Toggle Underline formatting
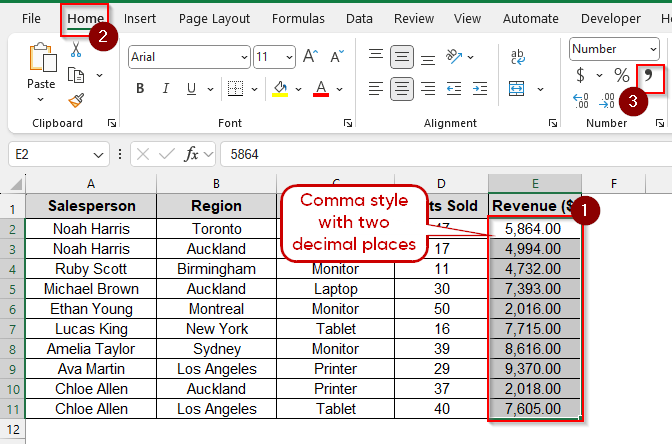This screenshot has height=444, width=672. [x=192, y=89]
